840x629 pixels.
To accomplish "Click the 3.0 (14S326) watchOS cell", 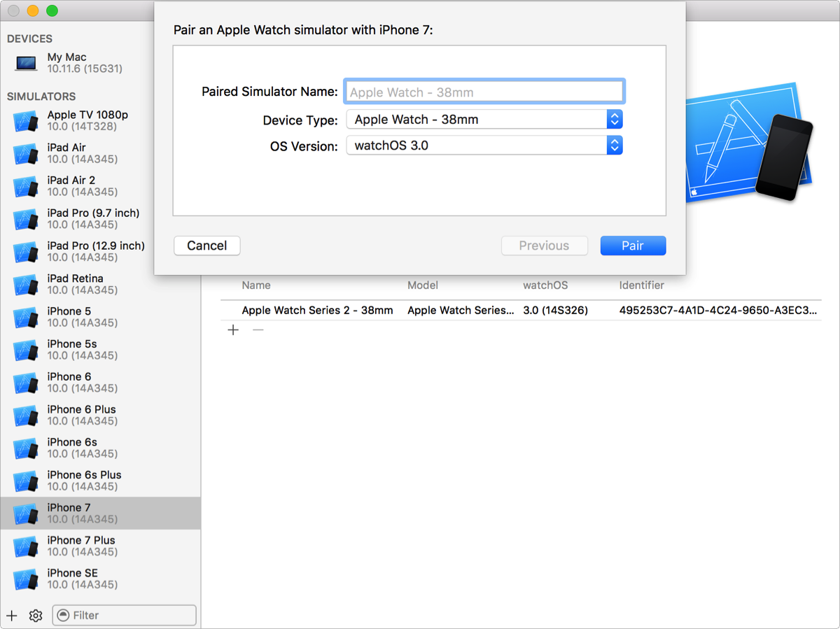I will [556, 310].
